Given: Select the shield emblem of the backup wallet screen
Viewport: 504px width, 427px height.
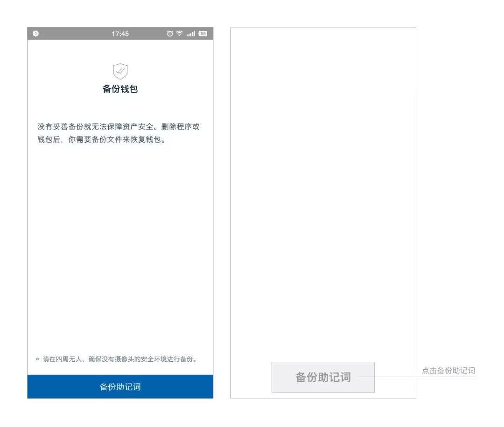Looking at the screenshot, I should click(x=120, y=72).
